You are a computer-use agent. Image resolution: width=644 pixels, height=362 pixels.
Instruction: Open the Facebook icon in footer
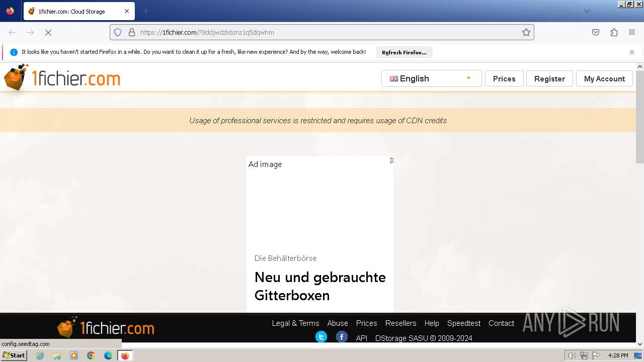point(342,337)
